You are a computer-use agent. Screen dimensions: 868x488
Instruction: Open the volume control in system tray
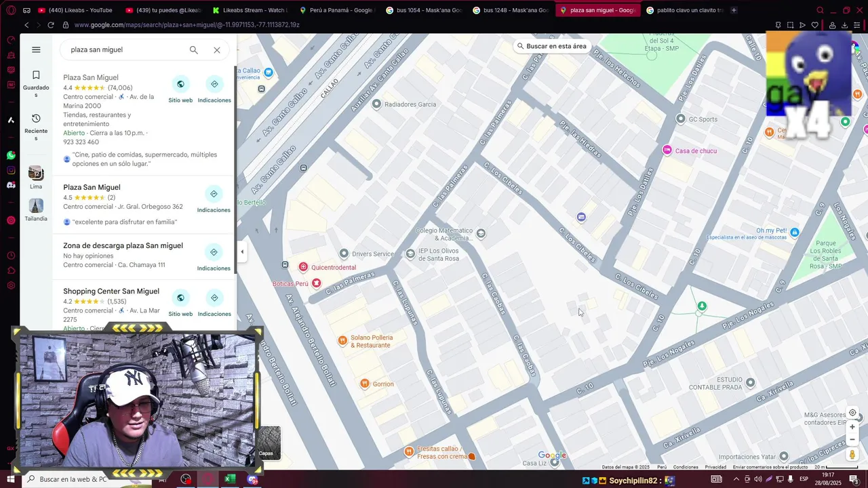(x=757, y=479)
